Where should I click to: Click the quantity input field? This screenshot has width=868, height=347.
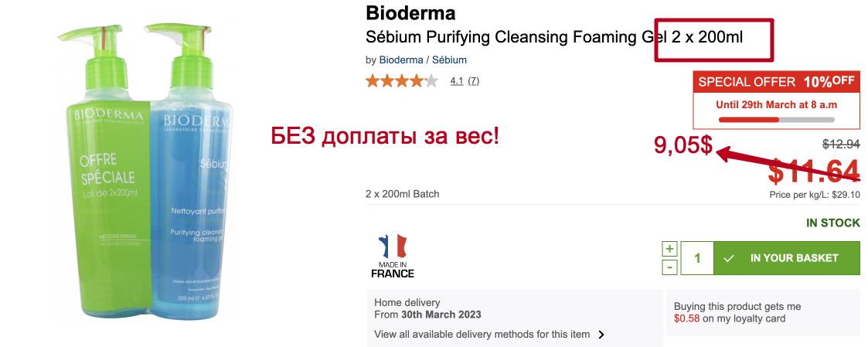pos(697,258)
